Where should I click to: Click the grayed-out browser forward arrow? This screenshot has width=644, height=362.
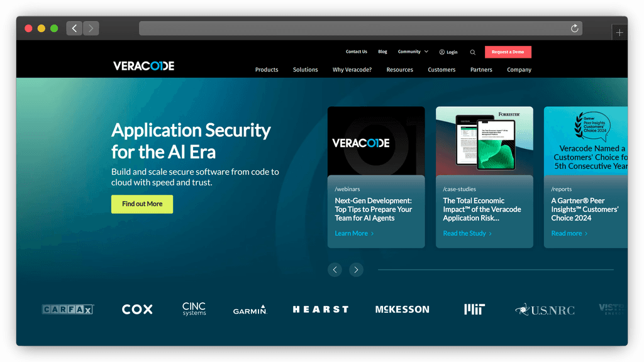pos(91,28)
